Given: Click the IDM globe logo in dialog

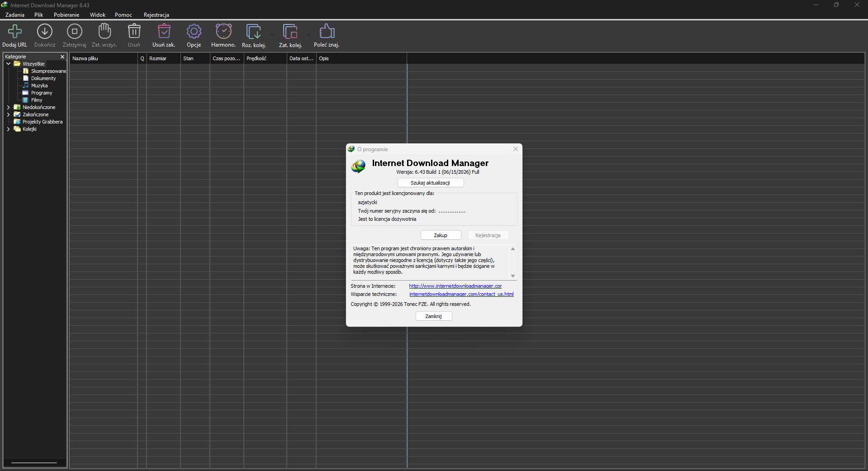Looking at the screenshot, I should [359, 167].
